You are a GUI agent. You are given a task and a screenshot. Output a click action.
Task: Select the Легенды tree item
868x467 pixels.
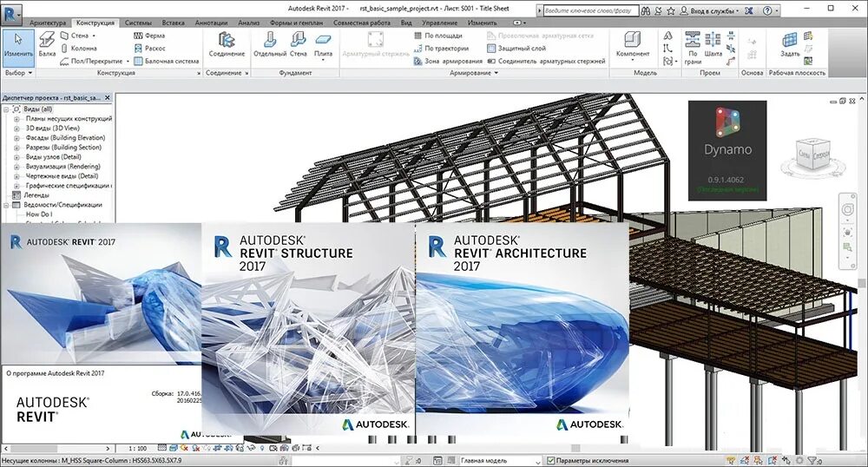36,195
